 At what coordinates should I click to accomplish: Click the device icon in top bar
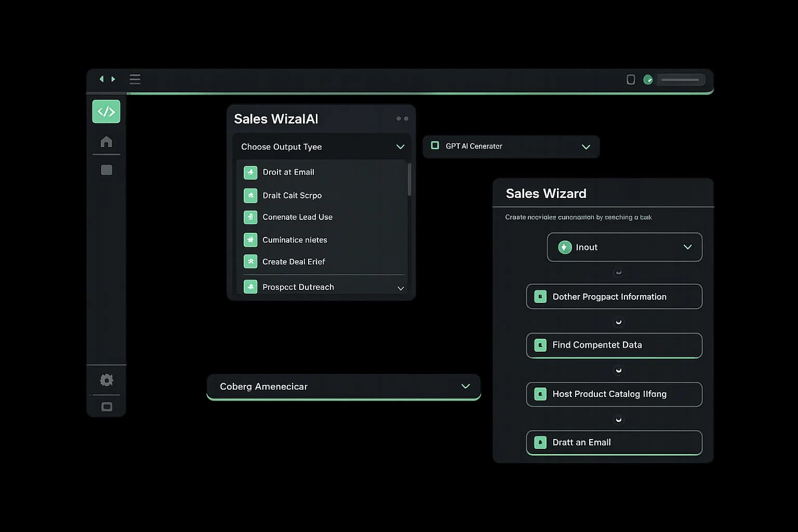(631, 79)
